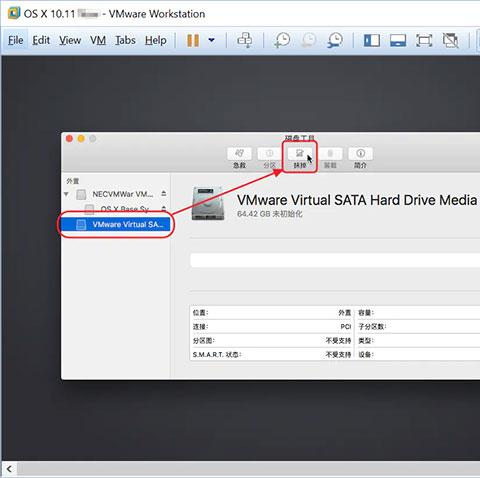480x478 pixels.
Task: Enter full screen mode
Action: coord(424,40)
